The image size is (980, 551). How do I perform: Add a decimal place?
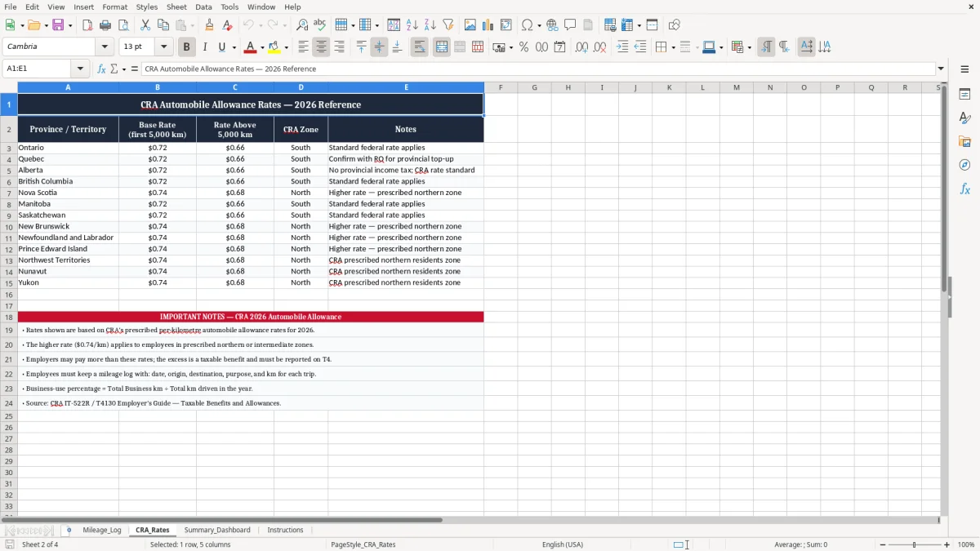582,47
